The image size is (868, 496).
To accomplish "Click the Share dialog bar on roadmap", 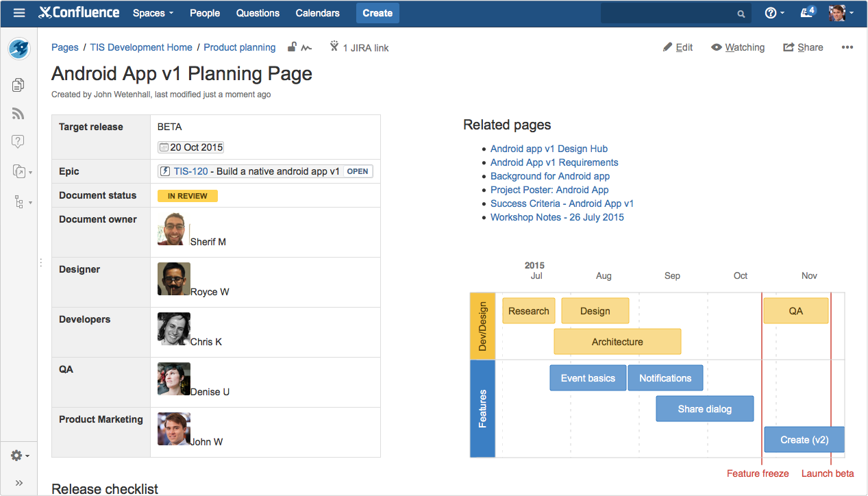I will (704, 409).
